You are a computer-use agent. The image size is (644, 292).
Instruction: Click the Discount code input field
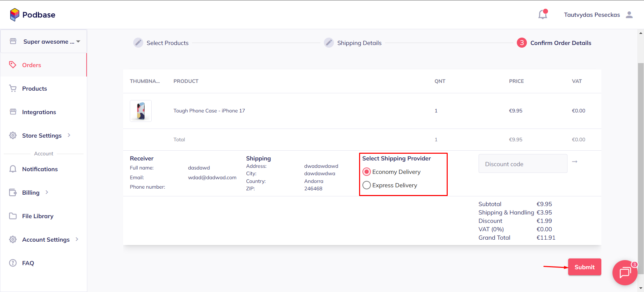pos(523,164)
